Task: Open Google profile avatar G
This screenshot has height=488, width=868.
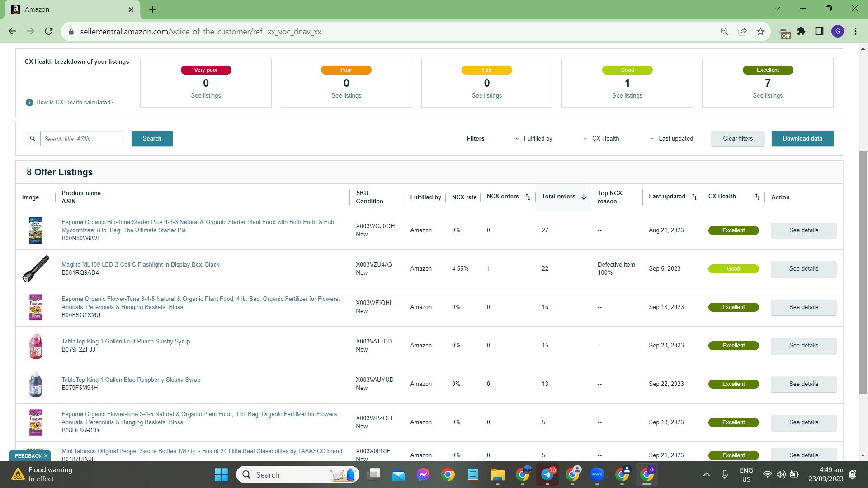Action: pos(838,31)
